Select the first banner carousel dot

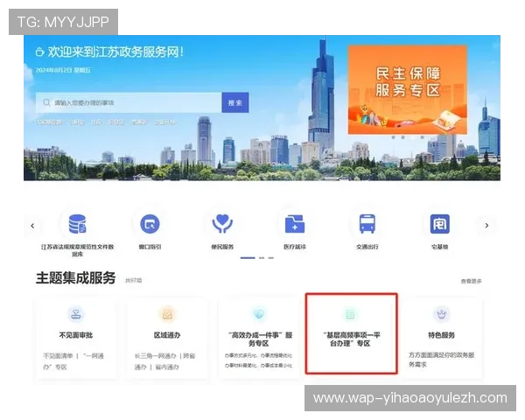coord(394,137)
